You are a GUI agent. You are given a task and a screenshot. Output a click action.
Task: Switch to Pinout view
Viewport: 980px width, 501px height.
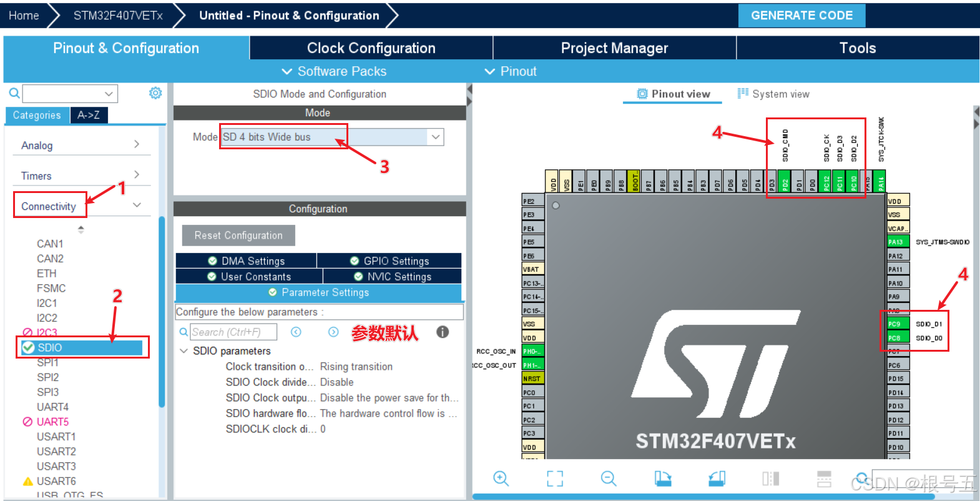(673, 94)
